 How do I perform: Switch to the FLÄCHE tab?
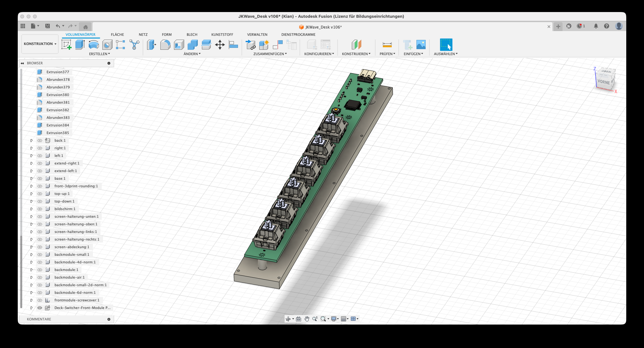coord(117,35)
